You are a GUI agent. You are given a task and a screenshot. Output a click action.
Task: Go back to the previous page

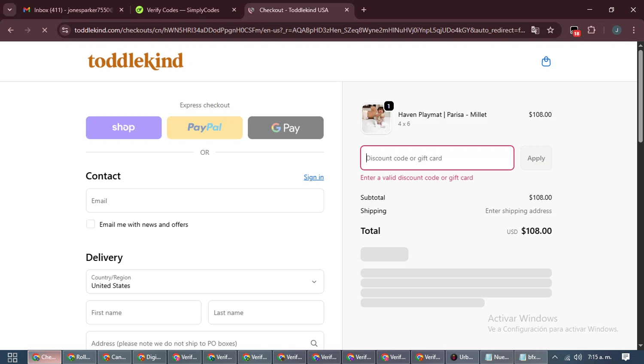tap(11, 30)
